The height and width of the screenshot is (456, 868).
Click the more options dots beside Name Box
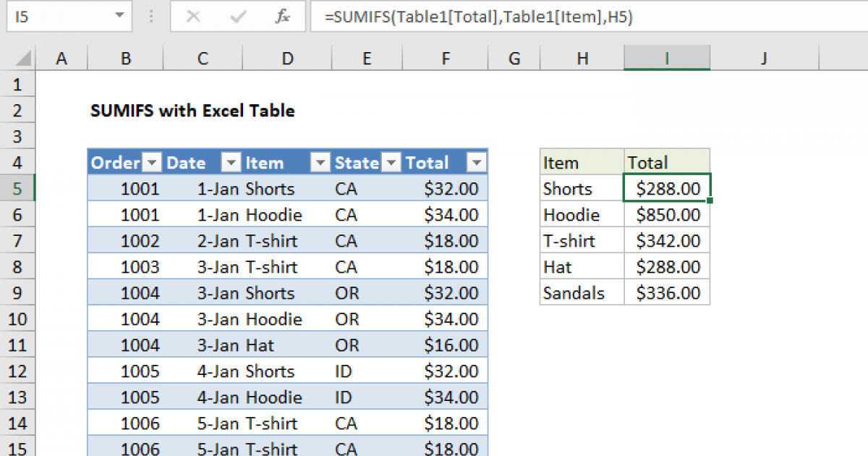[x=150, y=17]
